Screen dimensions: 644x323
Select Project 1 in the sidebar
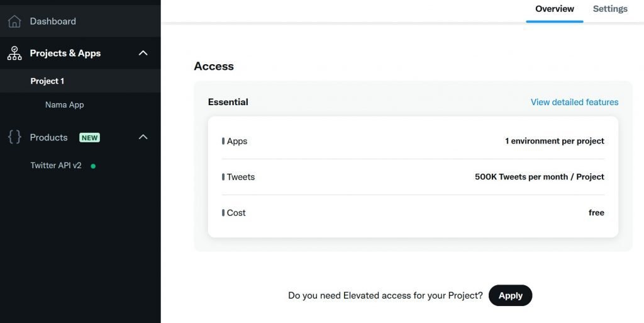click(47, 81)
